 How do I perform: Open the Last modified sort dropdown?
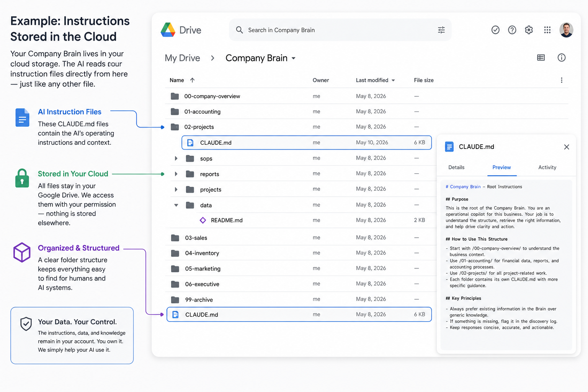pos(393,80)
